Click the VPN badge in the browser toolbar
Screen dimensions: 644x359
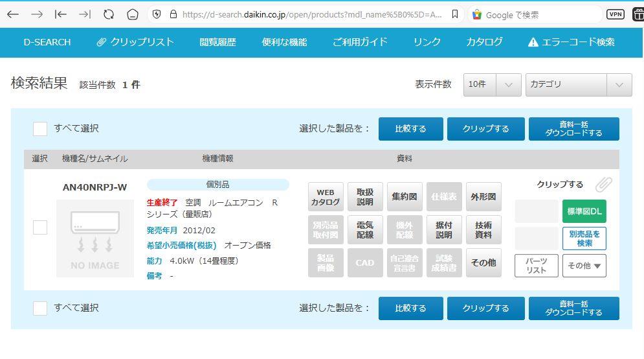coord(616,14)
